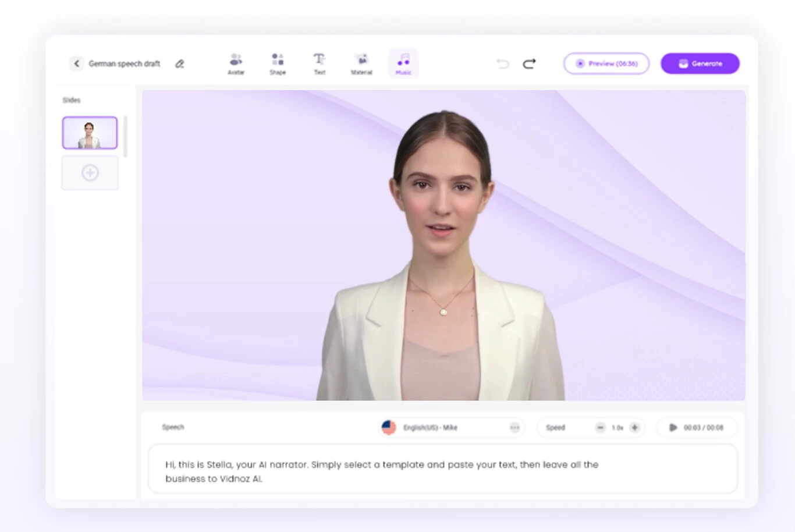Go back using the left chevron button

coord(76,63)
